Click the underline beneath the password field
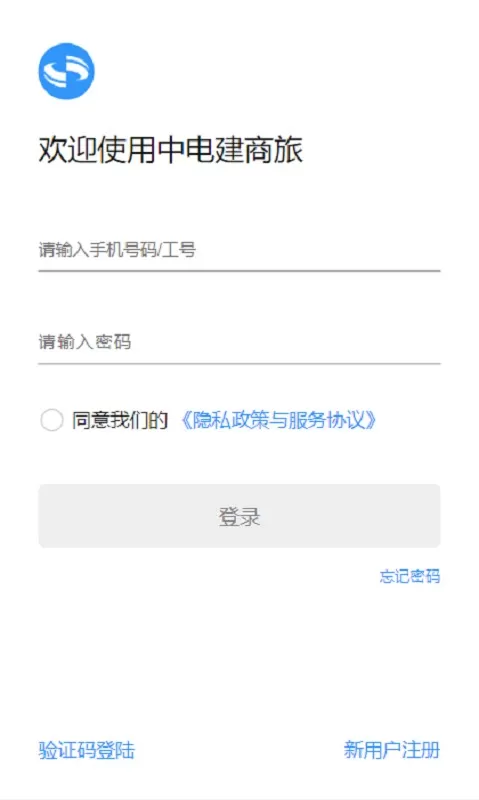This screenshot has height=800, width=479. [x=239, y=363]
